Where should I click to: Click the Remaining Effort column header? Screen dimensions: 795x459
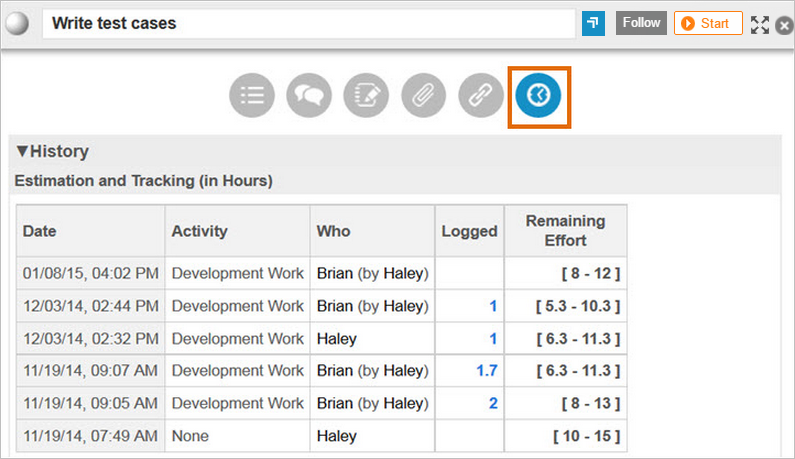(565, 231)
